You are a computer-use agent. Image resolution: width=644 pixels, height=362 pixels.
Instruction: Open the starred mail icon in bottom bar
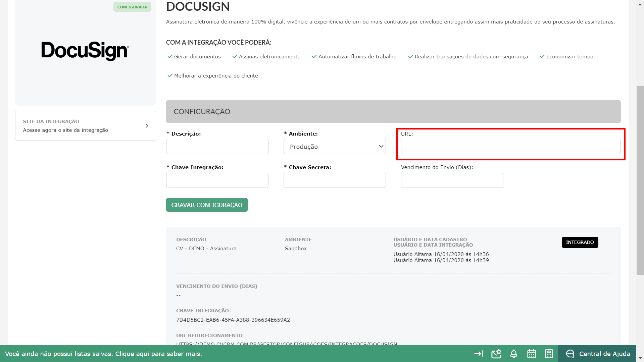(x=496, y=354)
